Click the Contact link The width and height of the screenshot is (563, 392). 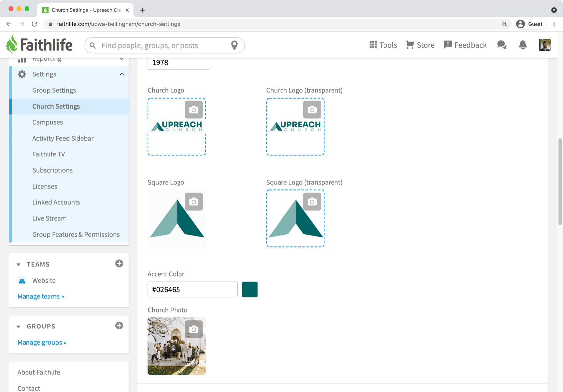29,388
